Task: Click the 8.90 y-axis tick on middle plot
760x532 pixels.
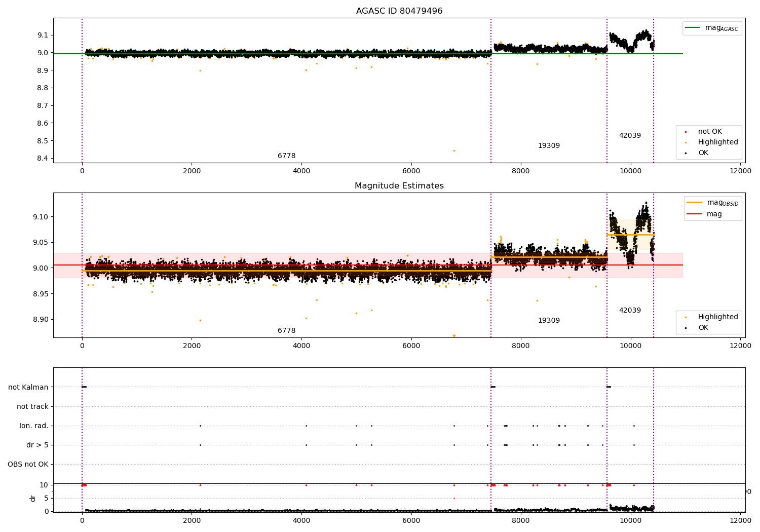Action: pyautogui.click(x=41, y=320)
